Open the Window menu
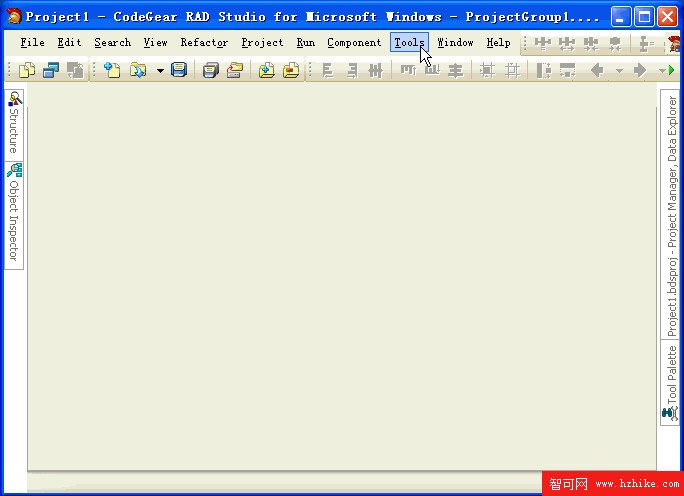Screen dimensions: 684x496 [455, 42]
